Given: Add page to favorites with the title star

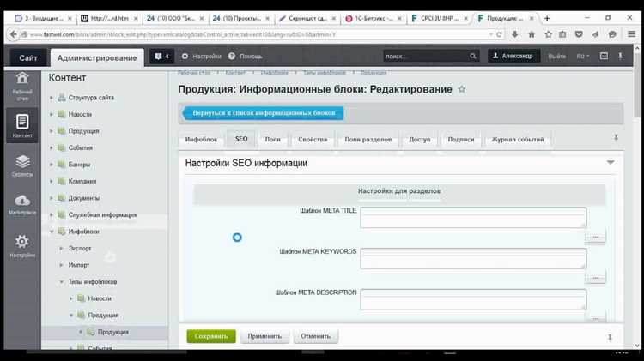Looking at the screenshot, I should [x=462, y=89].
